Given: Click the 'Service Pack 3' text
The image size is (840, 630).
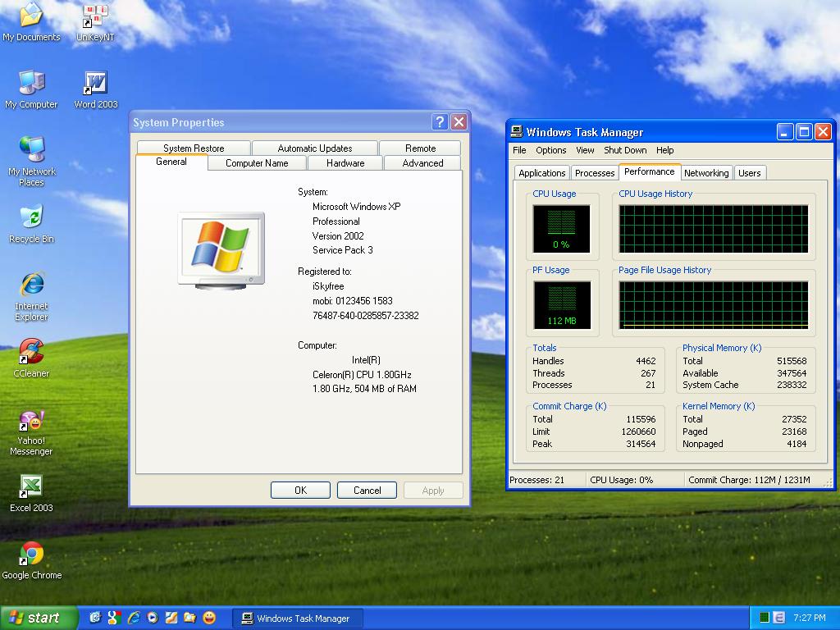Looking at the screenshot, I should coord(342,250).
